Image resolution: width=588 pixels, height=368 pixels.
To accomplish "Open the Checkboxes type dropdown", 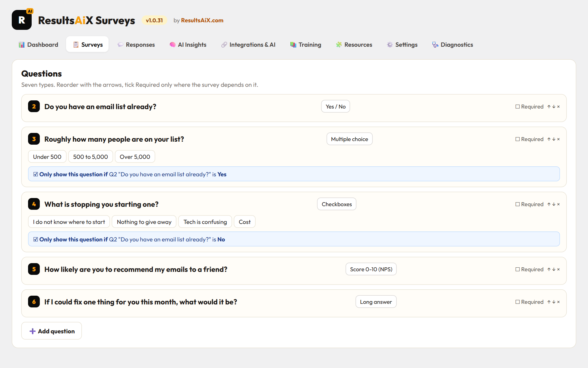I will (337, 204).
